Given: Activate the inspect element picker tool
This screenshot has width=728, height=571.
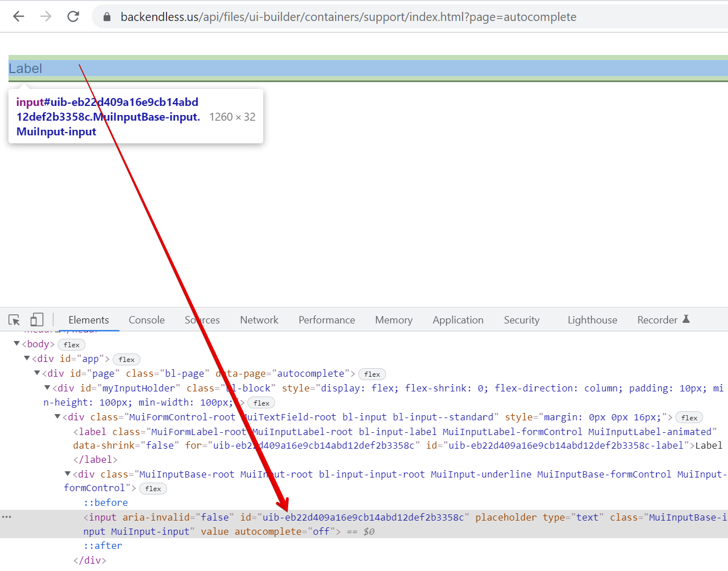Looking at the screenshot, I should tap(14, 320).
